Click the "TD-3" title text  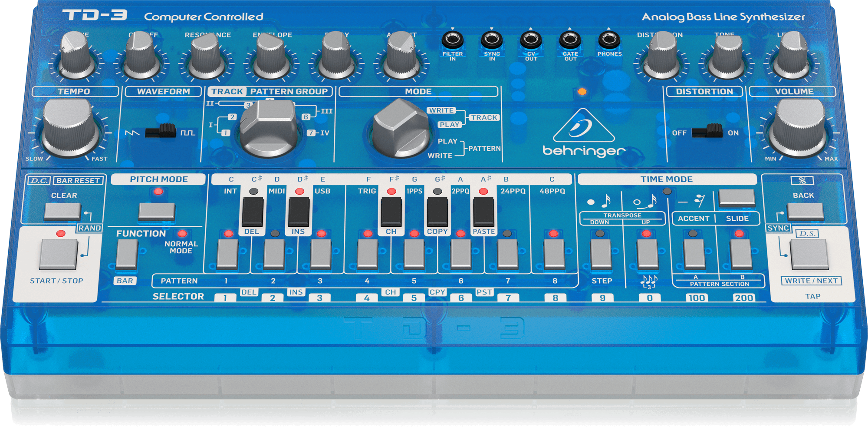[x=95, y=15]
